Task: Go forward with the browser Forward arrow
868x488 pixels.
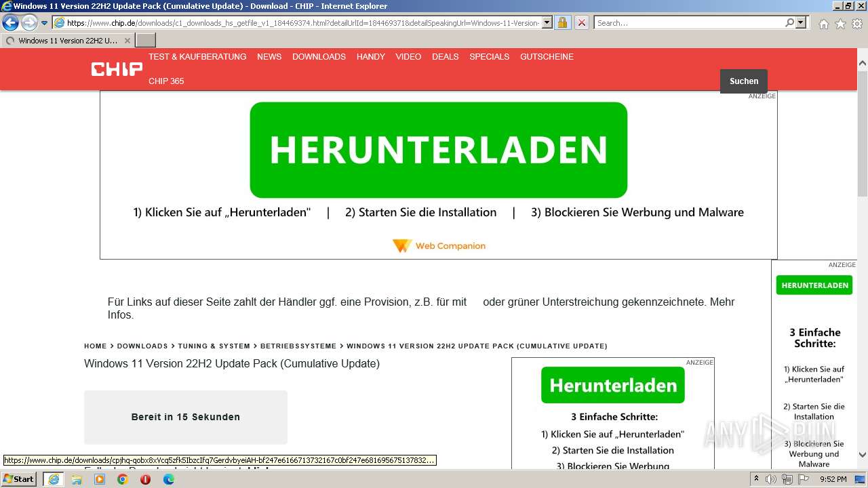Action: 29,22
